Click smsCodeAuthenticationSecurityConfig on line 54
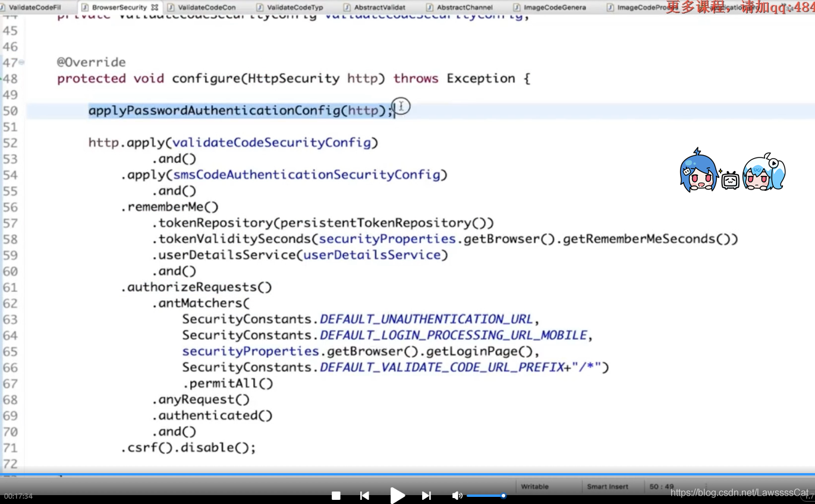Screen dimensions: 815x504 306,175
